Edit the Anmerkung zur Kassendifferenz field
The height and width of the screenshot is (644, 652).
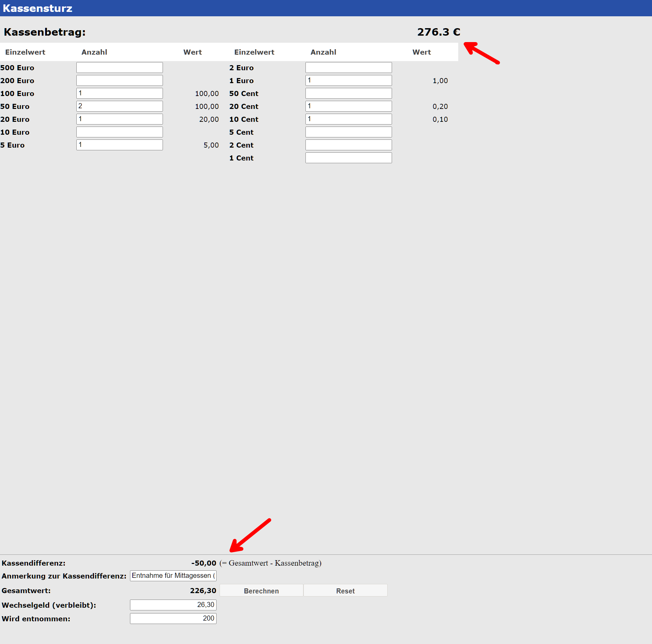(173, 576)
